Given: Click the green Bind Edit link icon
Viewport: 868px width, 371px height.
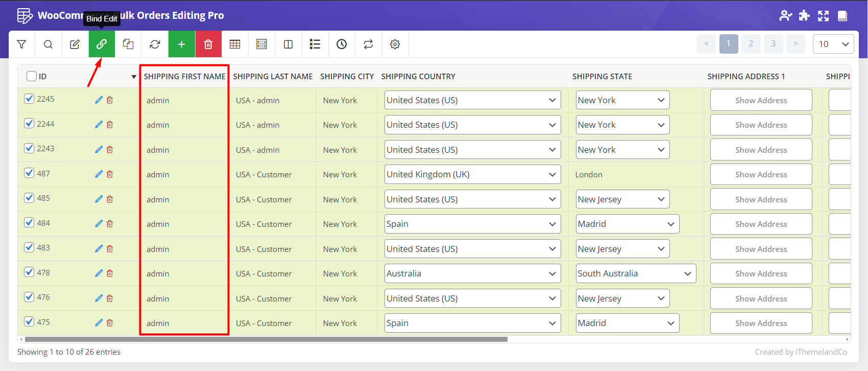Looking at the screenshot, I should [102, 44].
